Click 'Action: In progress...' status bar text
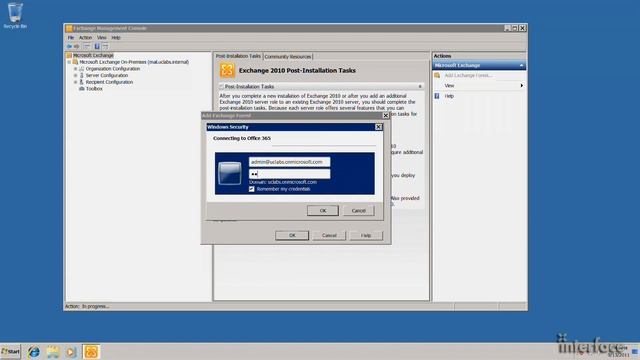This screenshot has width=640, height=360. (x=87, y=306)
